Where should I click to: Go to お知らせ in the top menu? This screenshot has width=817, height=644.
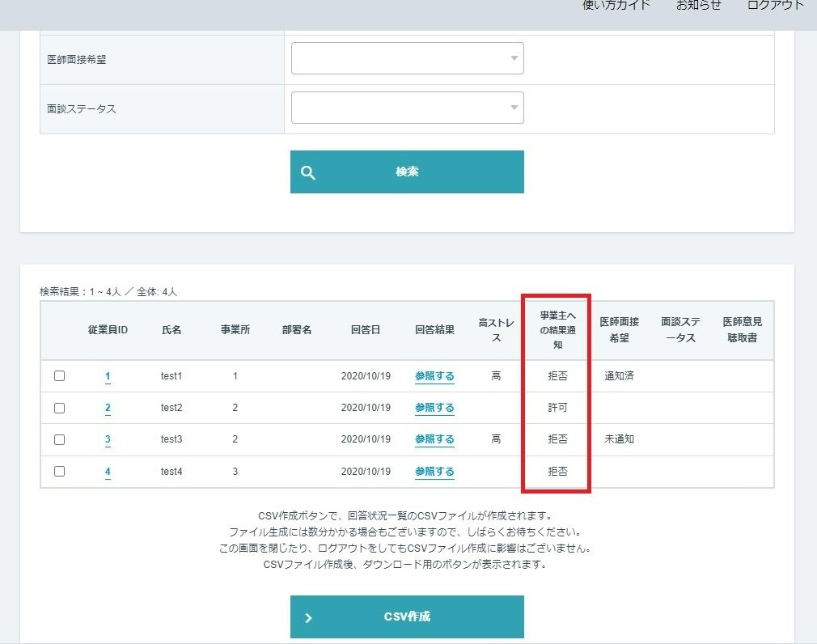698,6
